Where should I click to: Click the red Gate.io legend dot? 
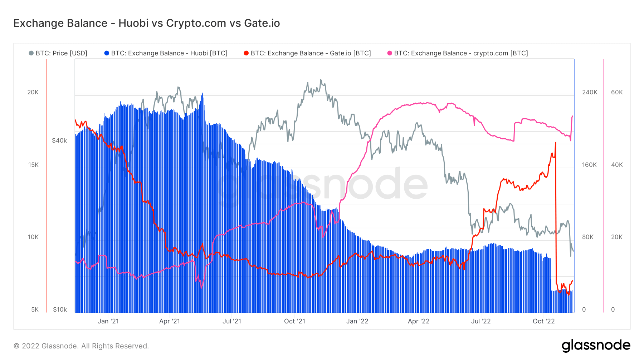click(x=246, y=53)
